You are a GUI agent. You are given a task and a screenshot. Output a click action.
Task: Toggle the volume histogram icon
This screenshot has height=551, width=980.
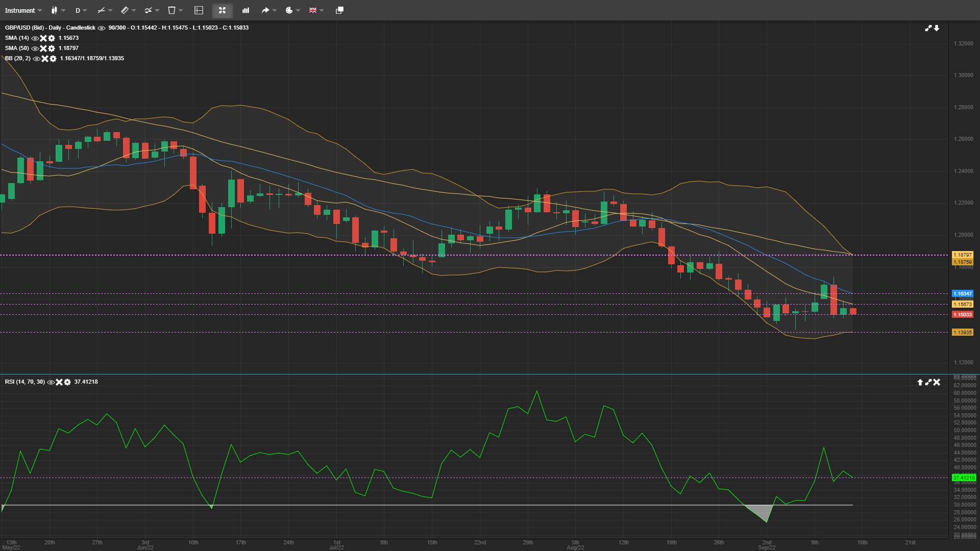pos(246,10)
